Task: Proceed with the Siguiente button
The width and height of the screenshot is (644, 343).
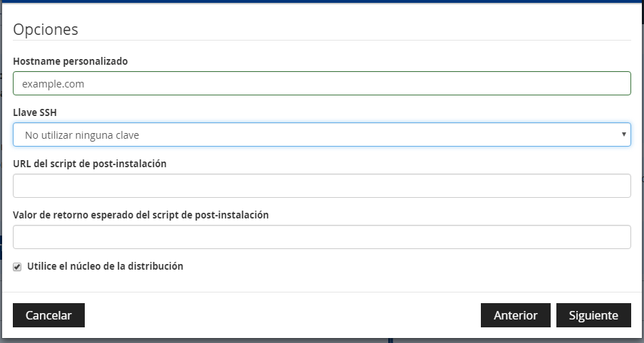Action: coord(593,315)
